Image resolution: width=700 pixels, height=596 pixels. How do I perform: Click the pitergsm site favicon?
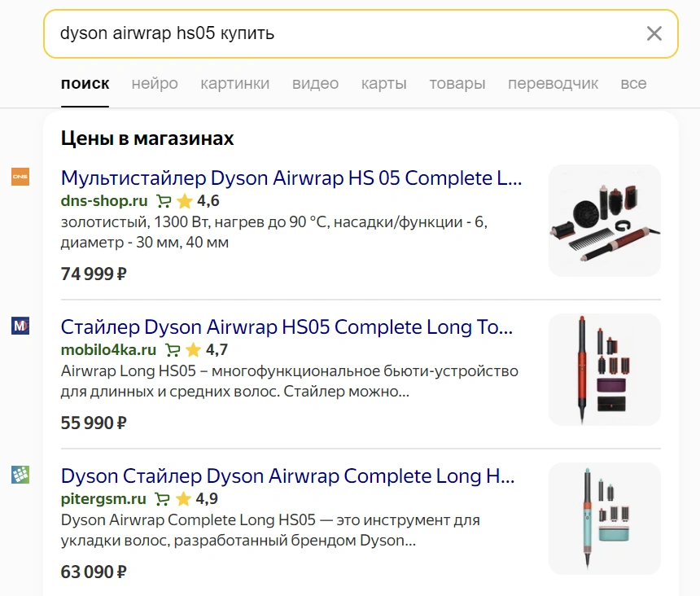20,475
